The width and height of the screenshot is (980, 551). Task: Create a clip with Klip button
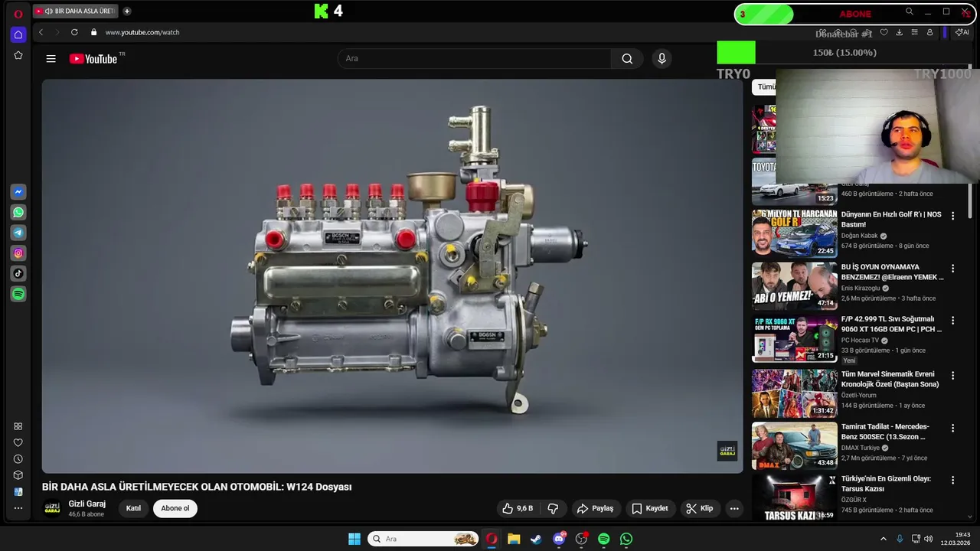pyautogui.click(x=699, y=508)
